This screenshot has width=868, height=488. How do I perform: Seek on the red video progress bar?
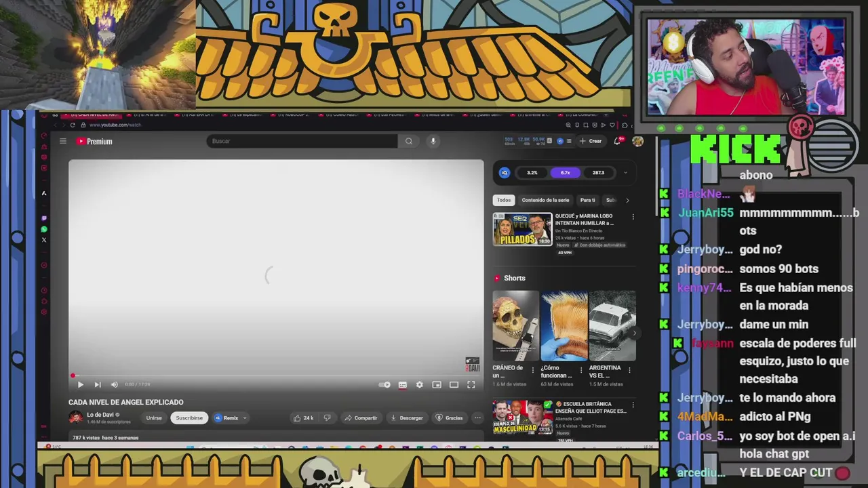click(276, 375)
